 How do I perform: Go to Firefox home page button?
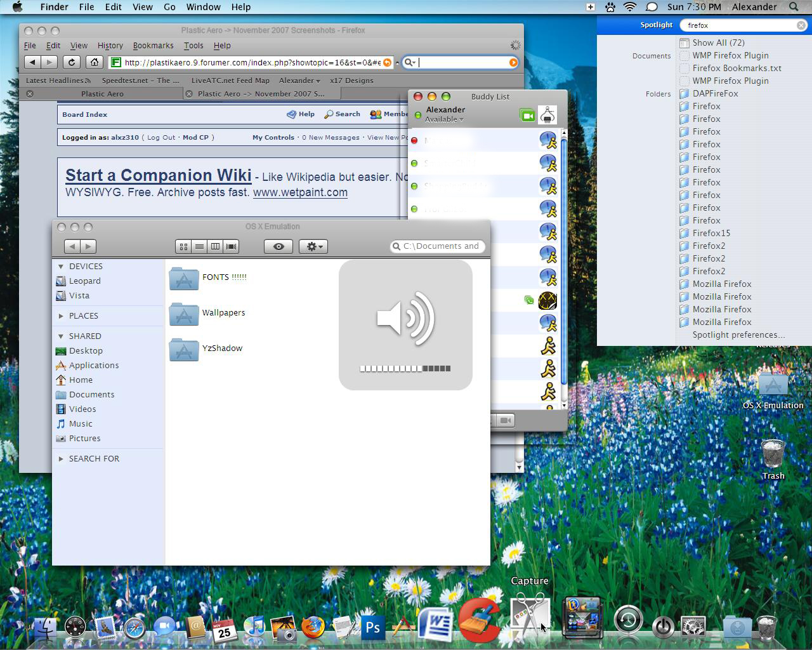tap(95, 62)
